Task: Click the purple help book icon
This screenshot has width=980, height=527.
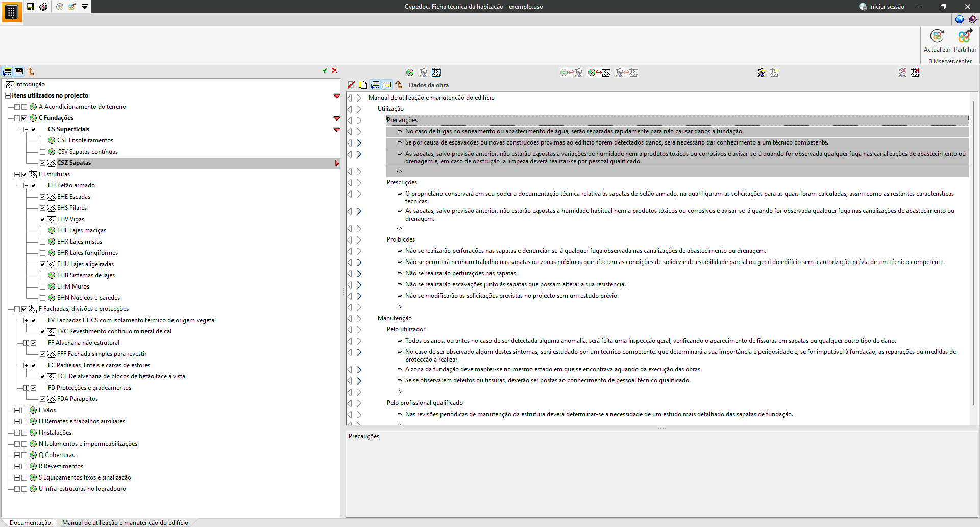Action: (972, 19)
